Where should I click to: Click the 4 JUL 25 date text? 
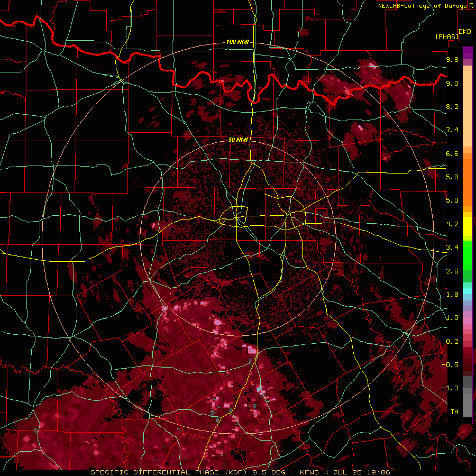pyautogui.click(x=343, y=472)
